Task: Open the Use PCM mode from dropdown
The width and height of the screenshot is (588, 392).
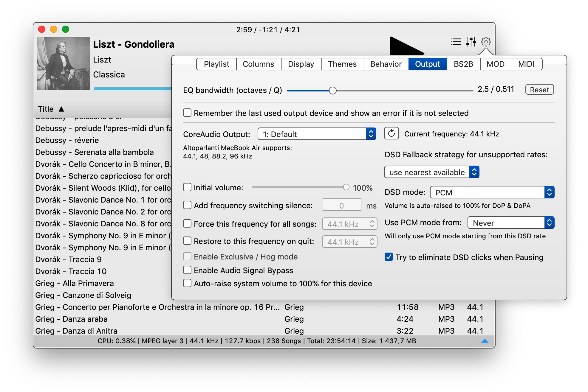Action: click(511, 223)
